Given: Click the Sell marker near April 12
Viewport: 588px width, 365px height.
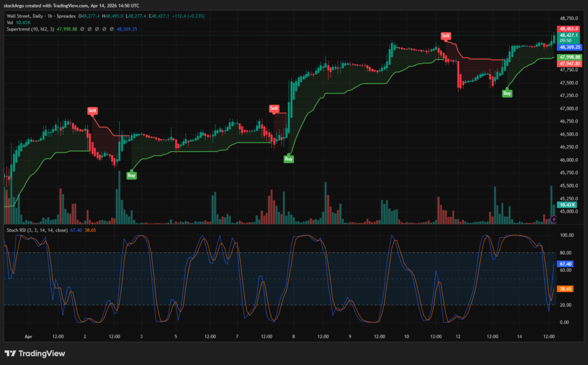Looking at the screenshot, I should coord(446,36).
